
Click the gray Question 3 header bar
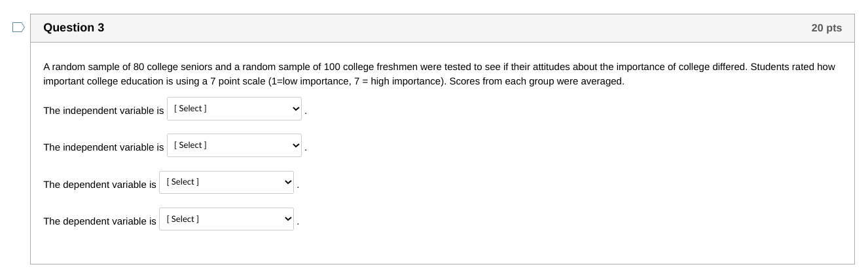tap(458, 28)
